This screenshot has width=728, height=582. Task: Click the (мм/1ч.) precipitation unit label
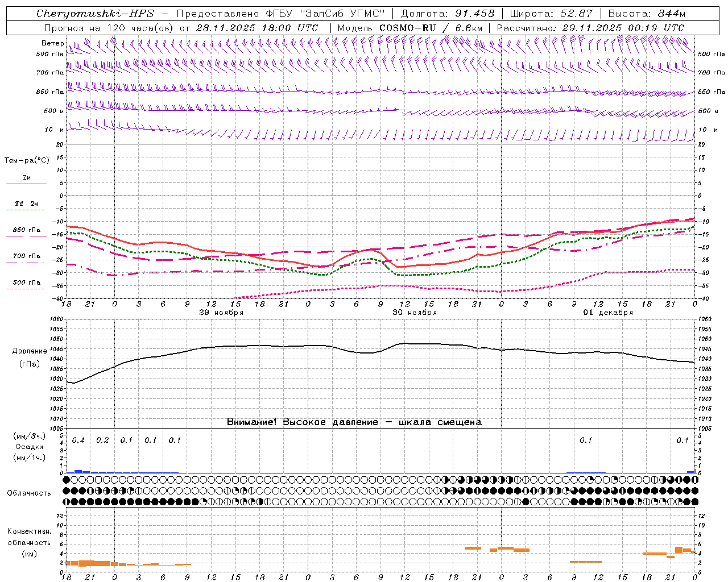click(x=29, y=458)
